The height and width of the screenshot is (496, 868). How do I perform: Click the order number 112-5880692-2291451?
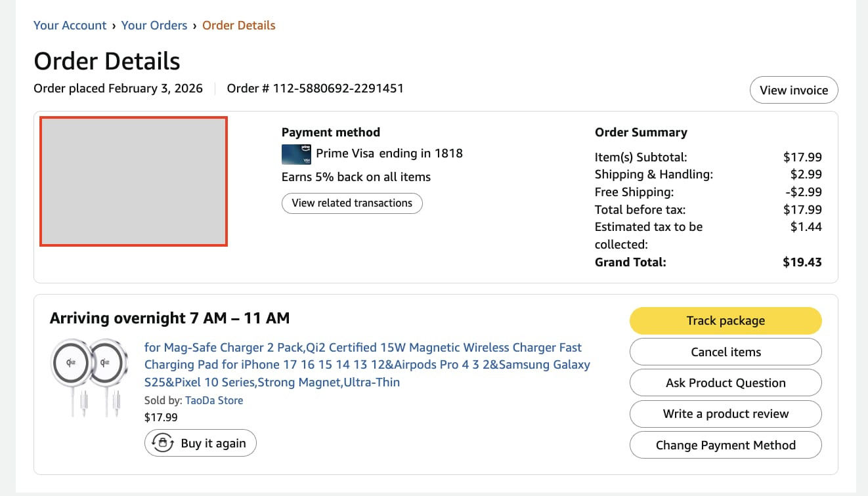[x=315, y=88]
